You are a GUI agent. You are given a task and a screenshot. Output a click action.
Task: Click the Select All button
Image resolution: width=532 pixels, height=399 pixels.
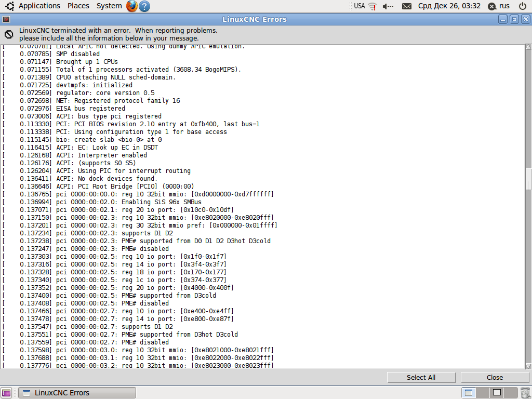[x=421, y=377]
